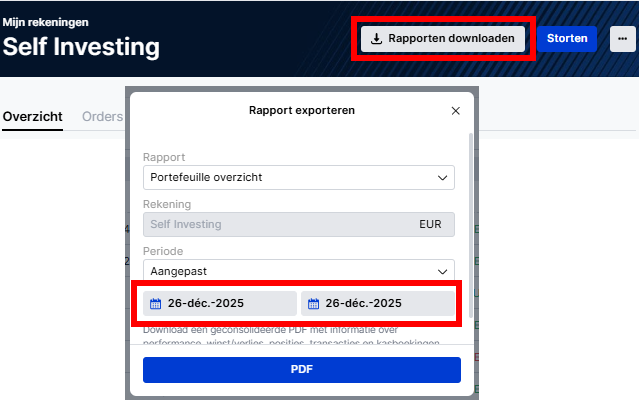Viewport: 639px width, 409px height.
Task: Click the download icon beside Rapporten downloaden
Action: click(x=376, y=39)
